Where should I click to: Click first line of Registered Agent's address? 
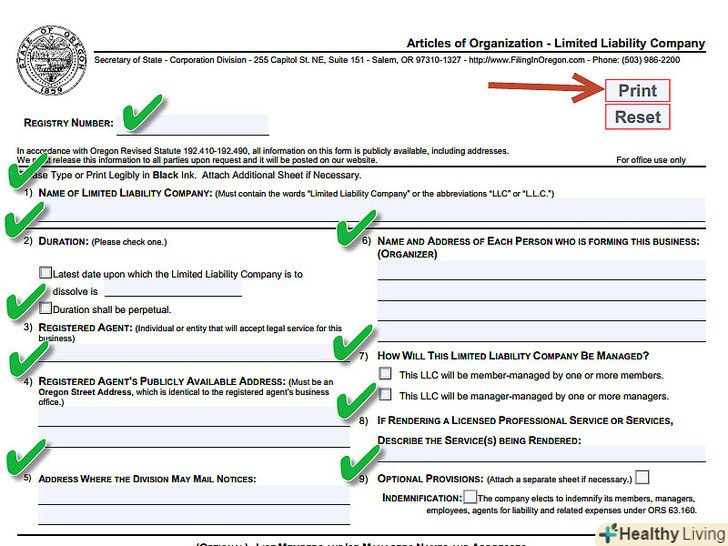click(x=194, y=416)
